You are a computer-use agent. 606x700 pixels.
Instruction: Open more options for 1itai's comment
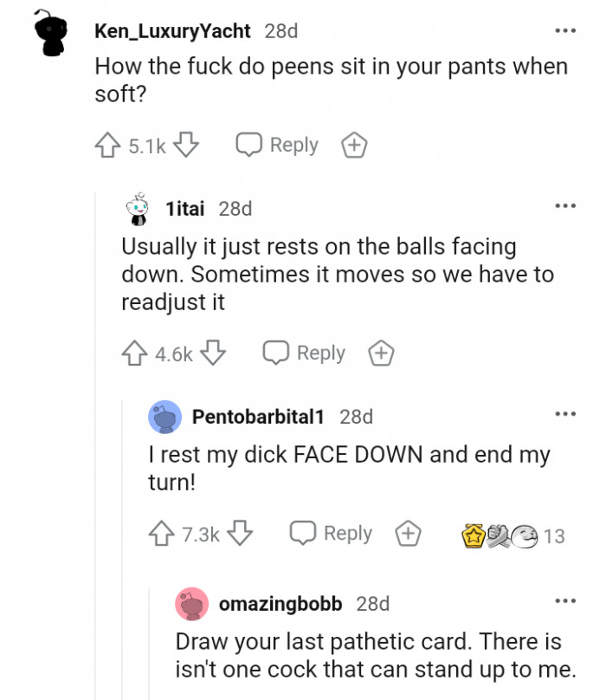click(x=564, y=208)
